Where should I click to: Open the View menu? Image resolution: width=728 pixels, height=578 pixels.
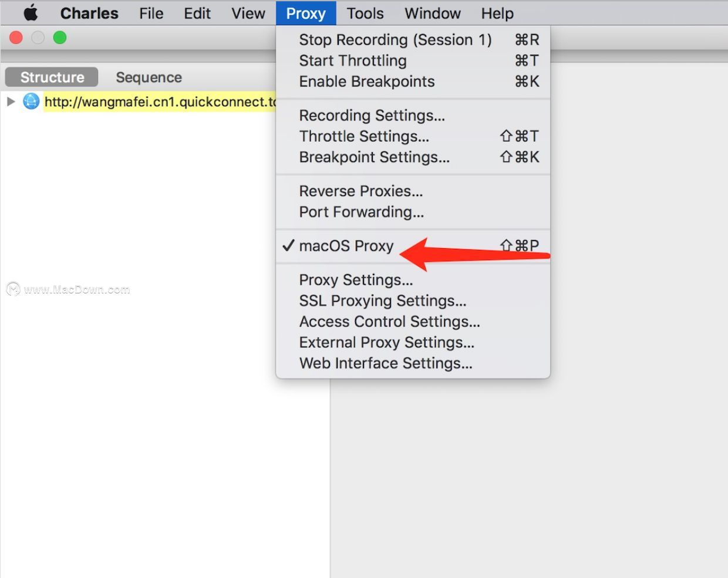click(x=248, y=13)
